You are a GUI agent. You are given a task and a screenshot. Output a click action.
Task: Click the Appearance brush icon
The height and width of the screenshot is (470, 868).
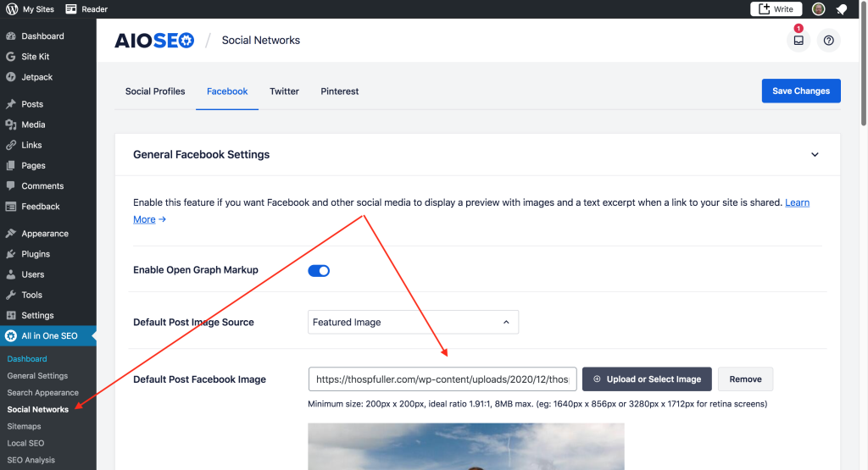[x=10, y=234]
